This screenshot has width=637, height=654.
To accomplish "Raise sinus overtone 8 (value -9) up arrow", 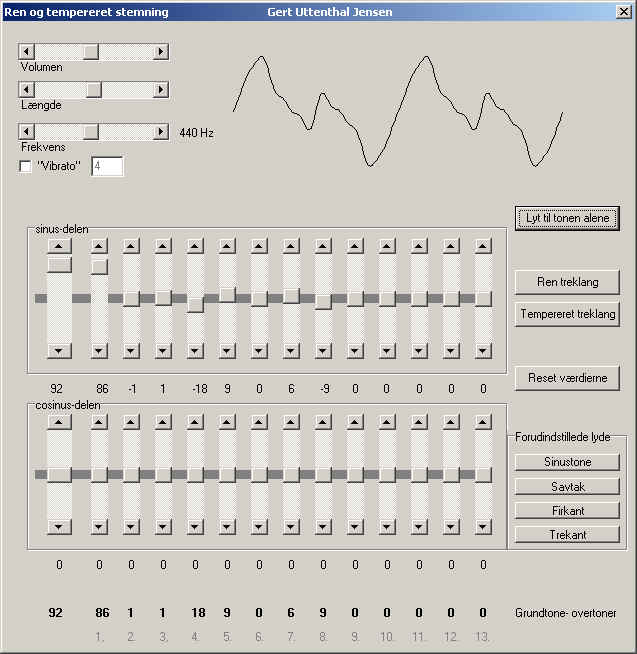I will 323,246.
